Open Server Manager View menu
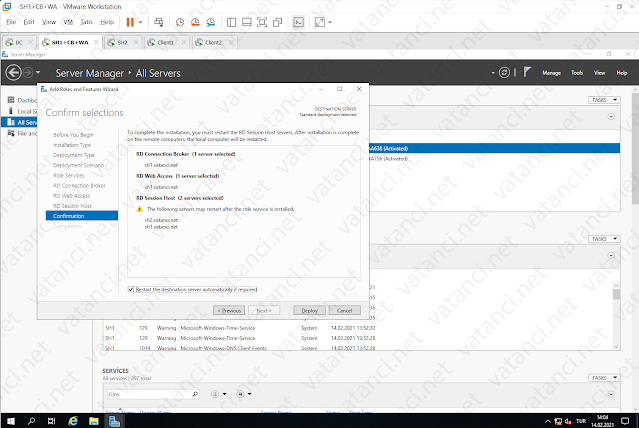The height and width of the screenshot is (428, 639). click(599, 73)
